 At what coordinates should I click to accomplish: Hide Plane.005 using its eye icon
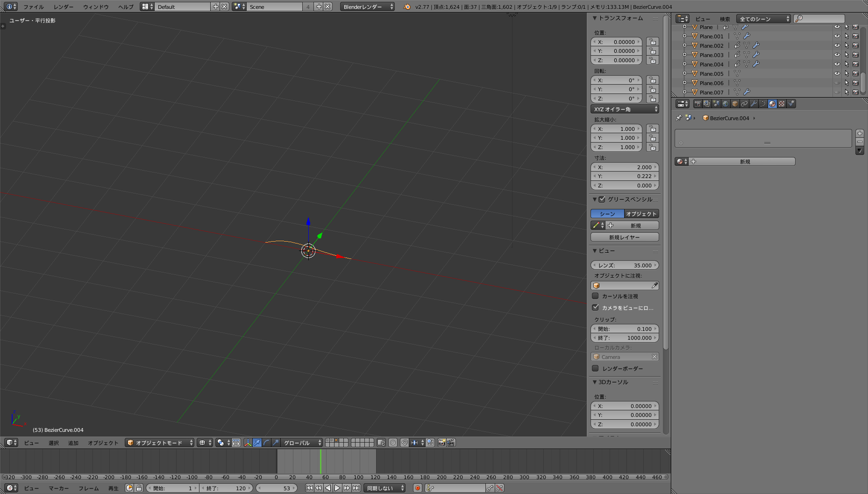click(x=837, y=73)
